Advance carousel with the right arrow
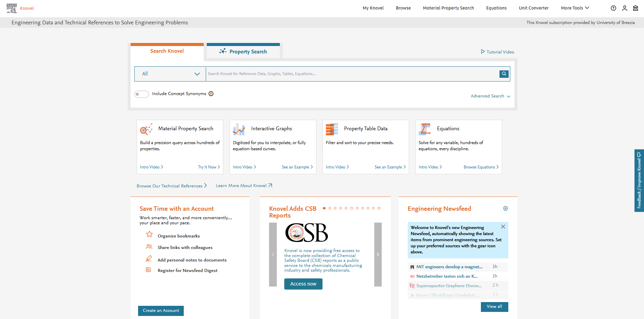This screenshot has height=319, width=644. tap(378, 254)
